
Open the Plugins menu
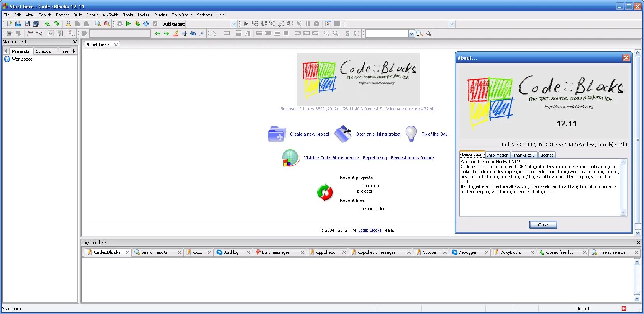pyautogui.click(x=161, y=15)
